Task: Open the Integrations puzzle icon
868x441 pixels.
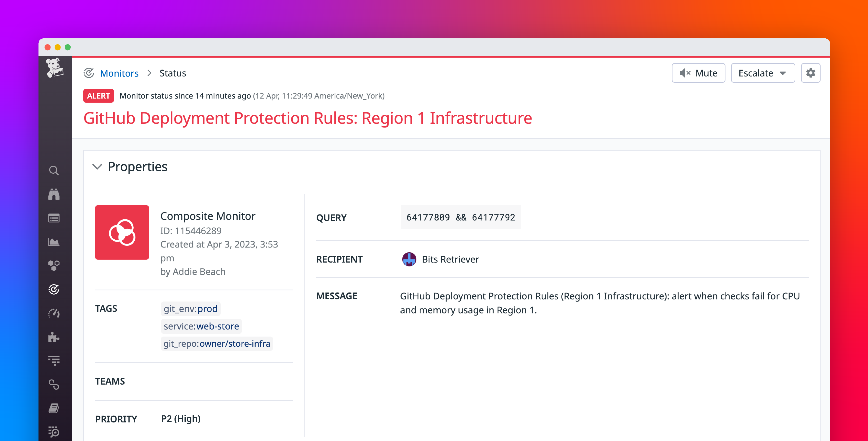Action: point(54,337)
